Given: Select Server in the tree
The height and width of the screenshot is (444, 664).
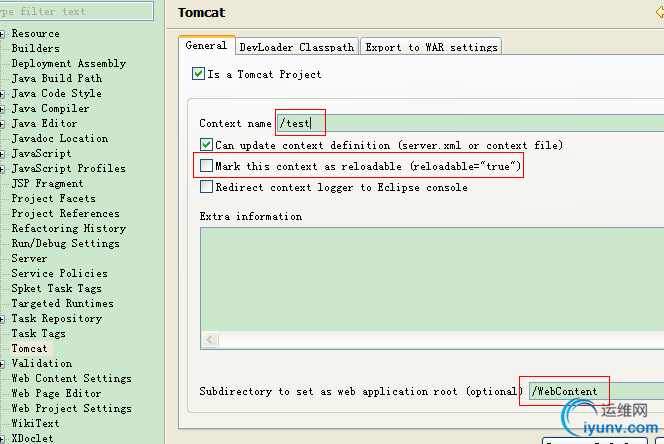Looking at the screenshot, I should coord(29,258).
